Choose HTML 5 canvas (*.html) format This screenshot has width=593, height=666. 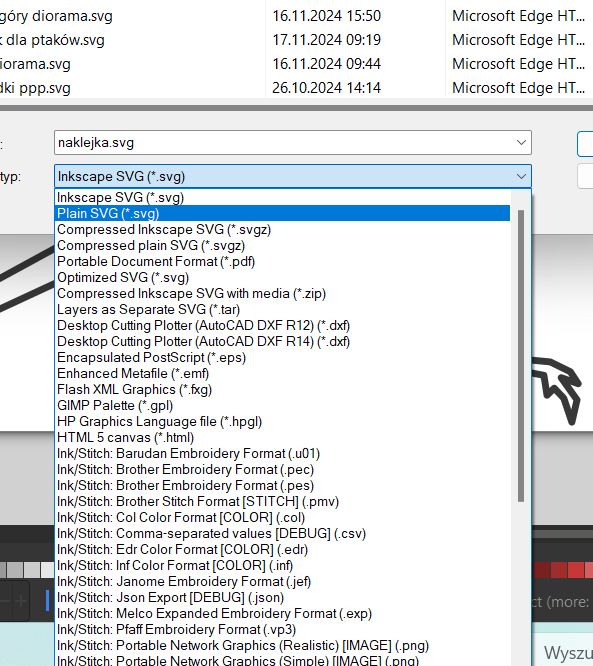pyautogui.click(x=282, y=437)
